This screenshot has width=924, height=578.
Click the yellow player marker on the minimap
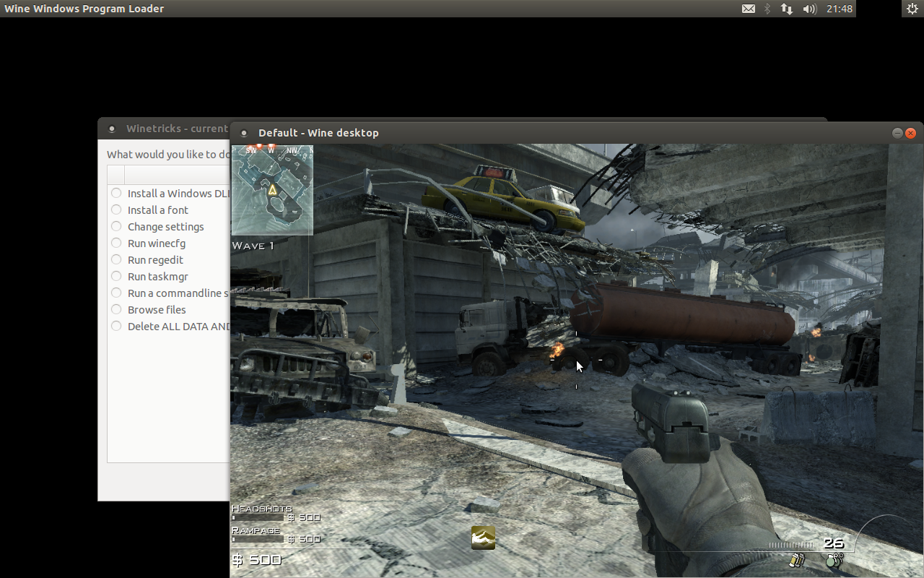pos(273,190)
